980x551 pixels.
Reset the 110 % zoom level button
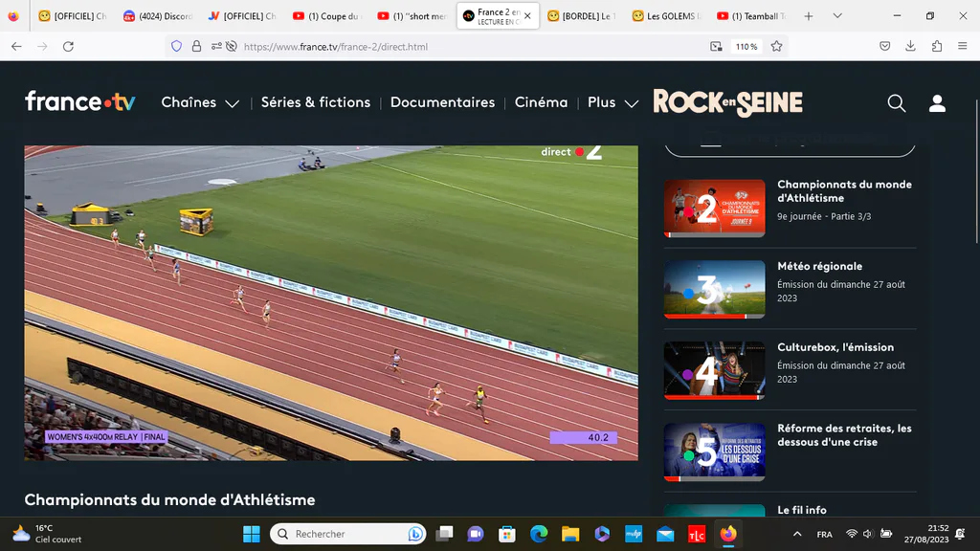point(746,46)
